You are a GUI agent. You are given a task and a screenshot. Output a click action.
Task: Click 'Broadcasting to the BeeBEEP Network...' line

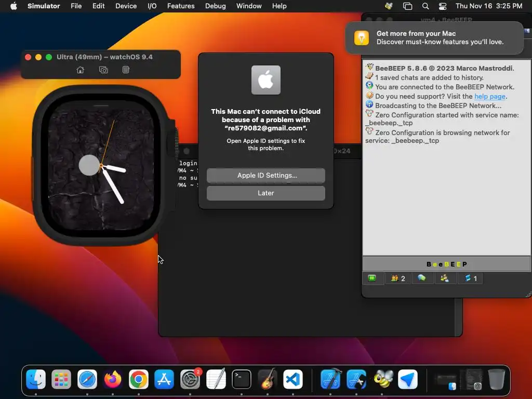(438, 105)
